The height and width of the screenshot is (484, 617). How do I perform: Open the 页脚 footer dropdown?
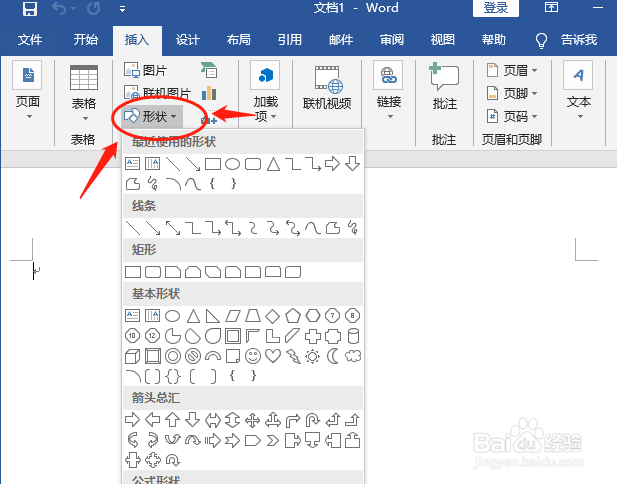512,93
